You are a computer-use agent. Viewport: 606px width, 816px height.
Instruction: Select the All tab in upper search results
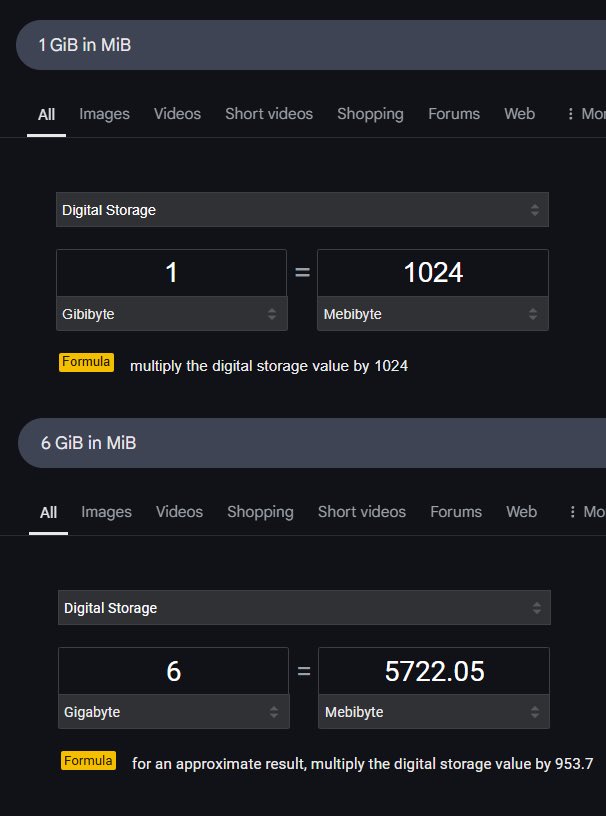click(x=46, y=114)
